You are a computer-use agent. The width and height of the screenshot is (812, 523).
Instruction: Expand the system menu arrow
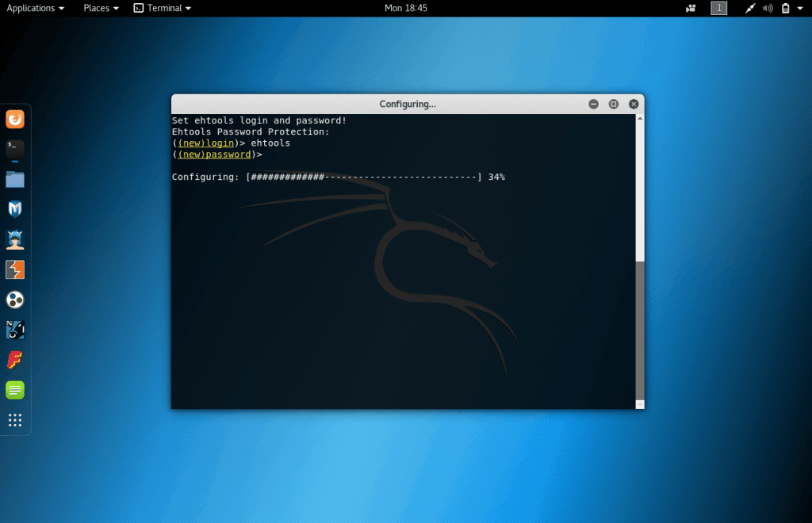pyautogui.click(x=800, y=8)
